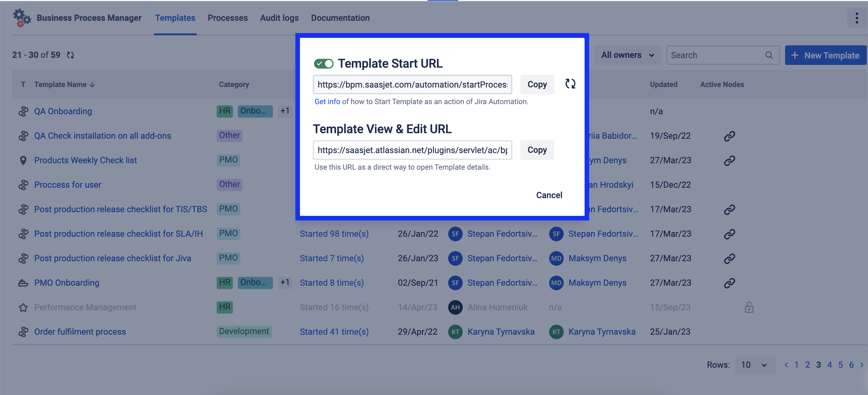The image size is (868, 395).
Task: Click the Get info link
Action: point(327,101)
